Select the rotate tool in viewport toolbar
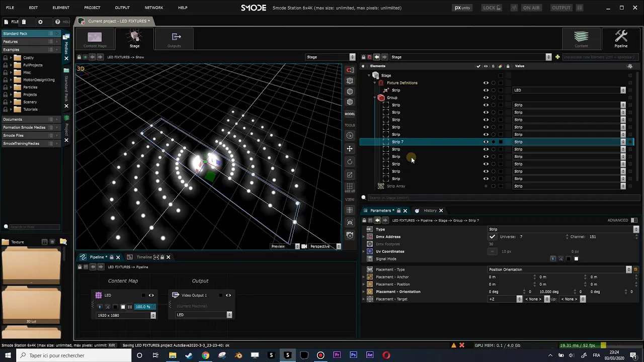 pos(350,162)
